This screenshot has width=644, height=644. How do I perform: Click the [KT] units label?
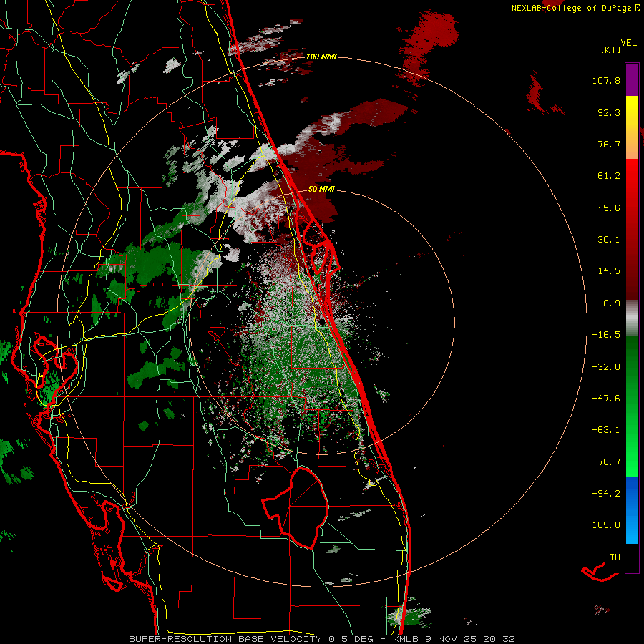(x=610, y=49)
